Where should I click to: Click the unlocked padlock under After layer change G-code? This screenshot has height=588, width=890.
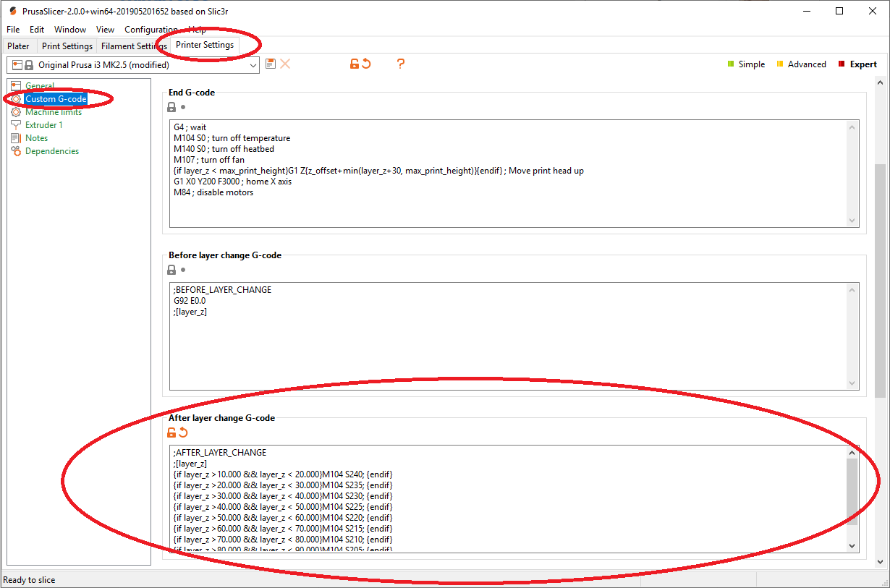click(x=171, y=433)
